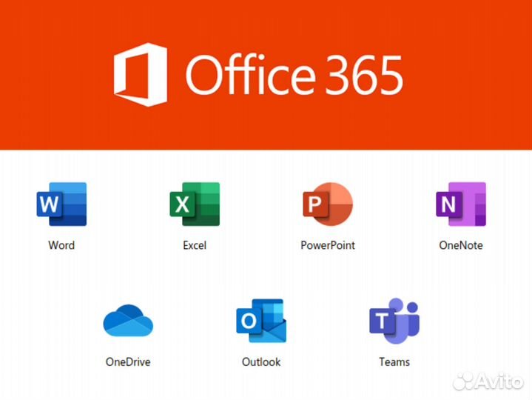This screenshot has width=532, height=400.
Task: Open the PowerPoint app icon
Action: (328, 204)
